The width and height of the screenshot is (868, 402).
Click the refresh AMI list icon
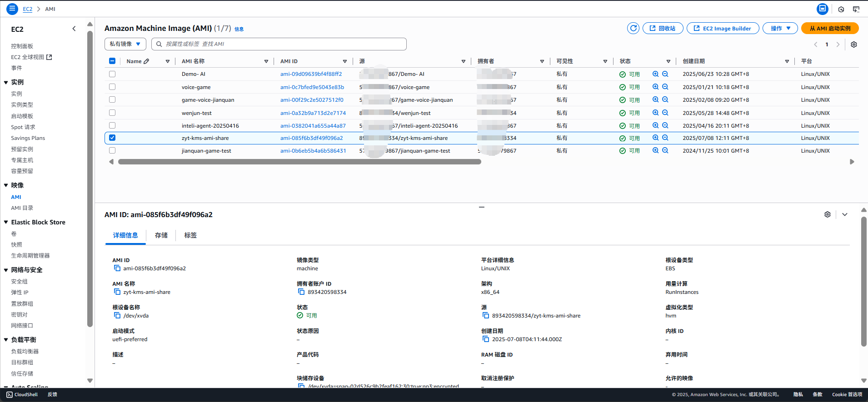point(633,28)
